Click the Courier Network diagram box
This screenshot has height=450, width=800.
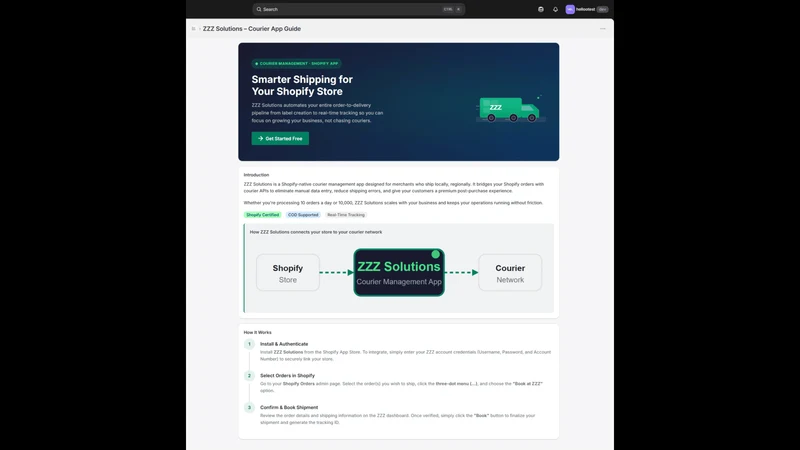coord(510,273)
